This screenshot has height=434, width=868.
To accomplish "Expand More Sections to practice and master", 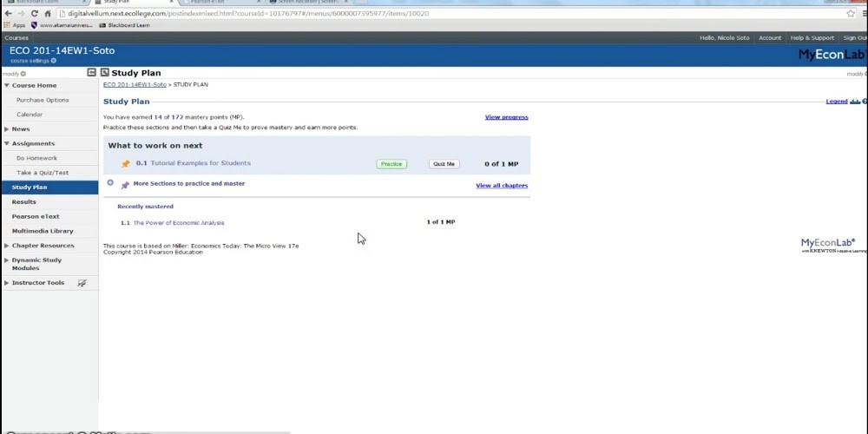I will tap(110, 183).
